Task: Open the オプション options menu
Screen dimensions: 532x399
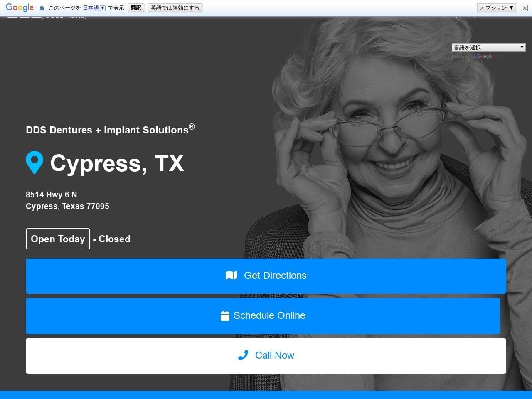Action: tap(497, 8)
